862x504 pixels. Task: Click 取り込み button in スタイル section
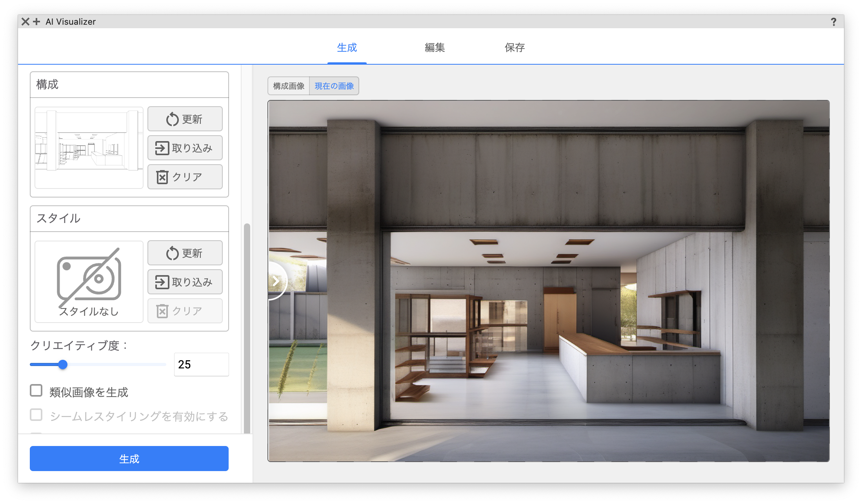tap(185, 282)
